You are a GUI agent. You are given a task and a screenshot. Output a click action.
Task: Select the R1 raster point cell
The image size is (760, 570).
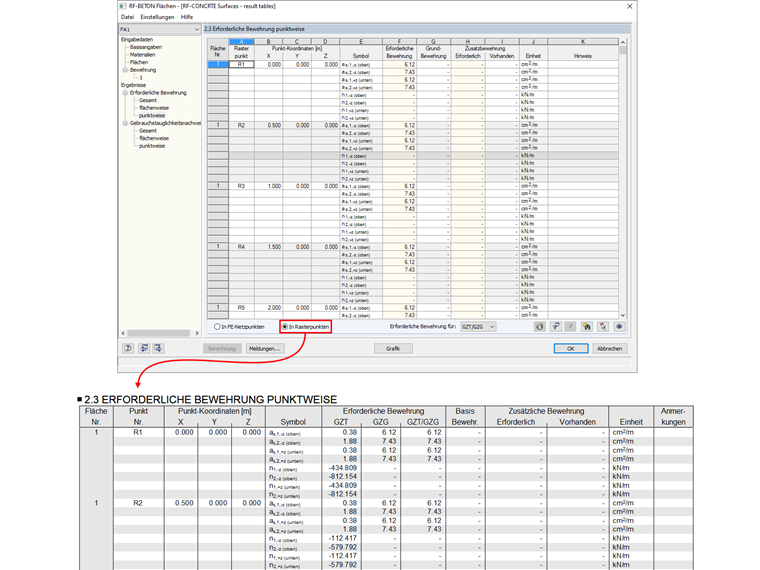point(241,64)
